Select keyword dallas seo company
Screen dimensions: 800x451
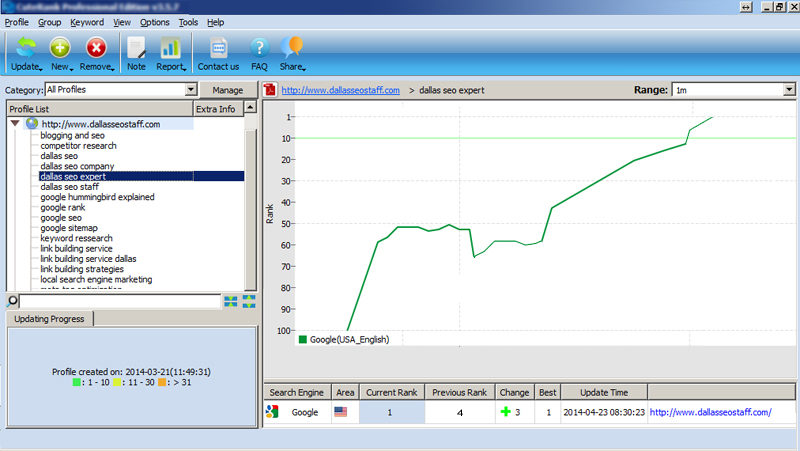coord(77,166)
